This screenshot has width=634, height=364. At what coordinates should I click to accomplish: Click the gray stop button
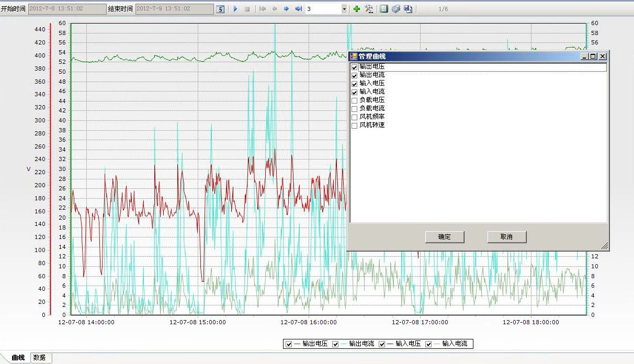point(247,9)
